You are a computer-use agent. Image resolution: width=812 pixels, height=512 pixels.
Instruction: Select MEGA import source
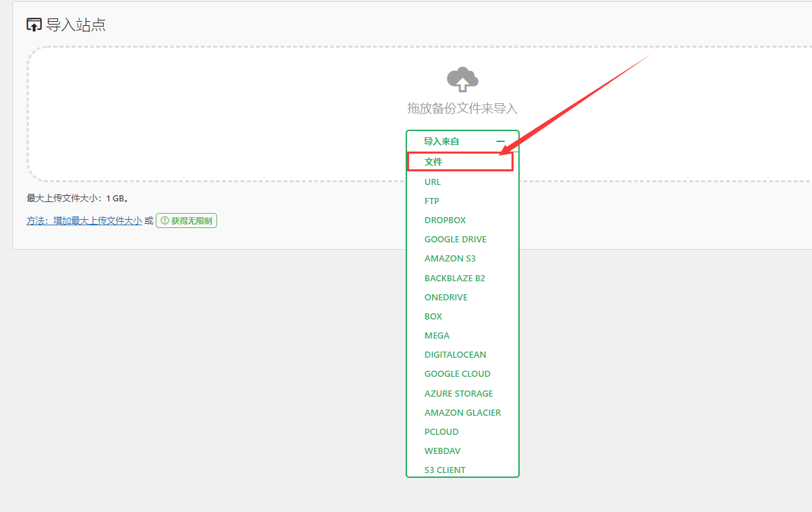point(436,335)
